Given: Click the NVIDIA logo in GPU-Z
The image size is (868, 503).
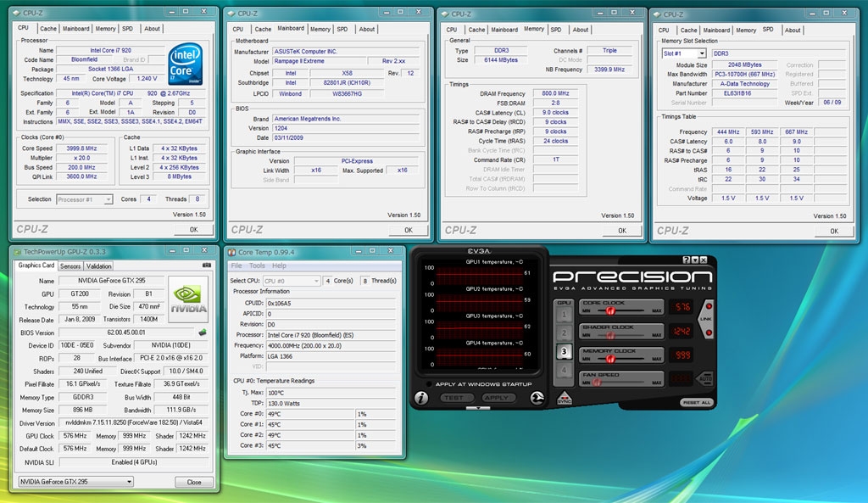Looking at the screenshot, I should click(x=188, y=298).
